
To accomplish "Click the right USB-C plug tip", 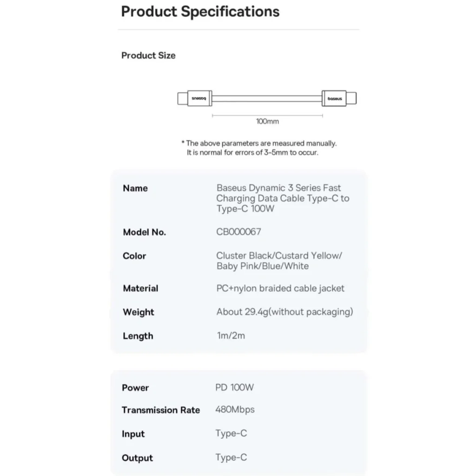I will [x=351, y=99].
